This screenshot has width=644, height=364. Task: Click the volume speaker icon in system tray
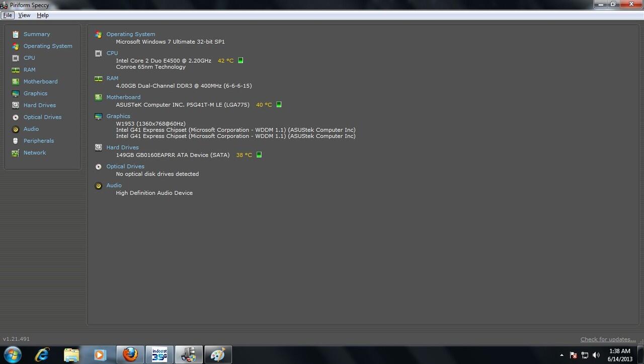pyautogui.click(x=596, y=355)
